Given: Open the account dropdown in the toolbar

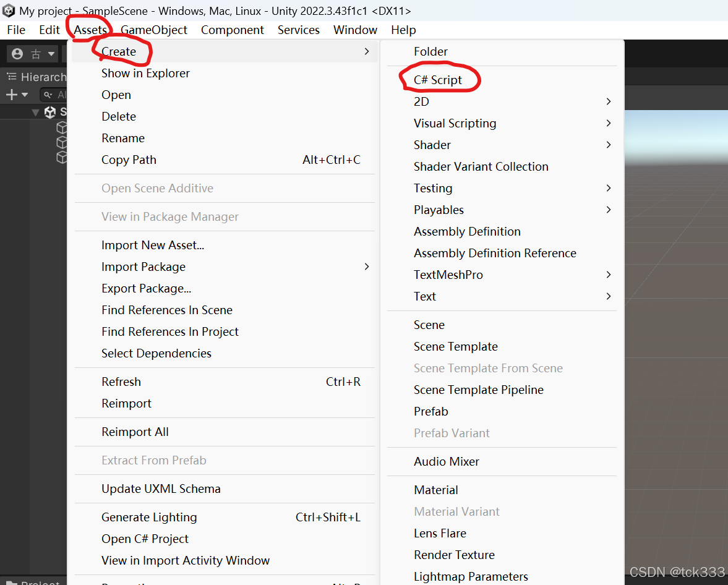Looking at the screenshot, I should coord(33,54).
